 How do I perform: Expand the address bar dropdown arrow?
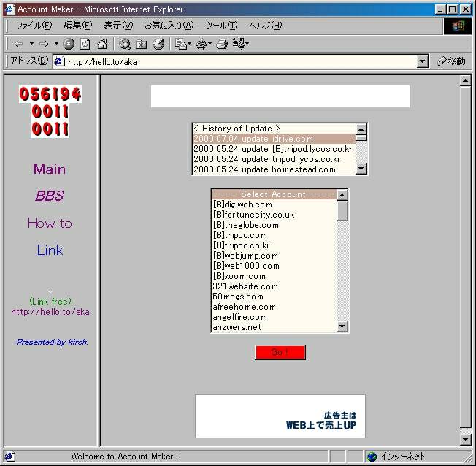[422, 61]
